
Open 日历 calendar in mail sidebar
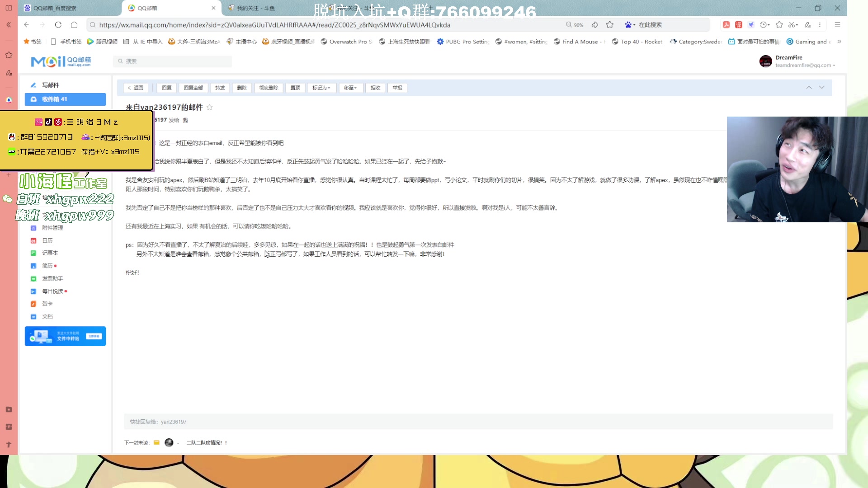point(47,241)
